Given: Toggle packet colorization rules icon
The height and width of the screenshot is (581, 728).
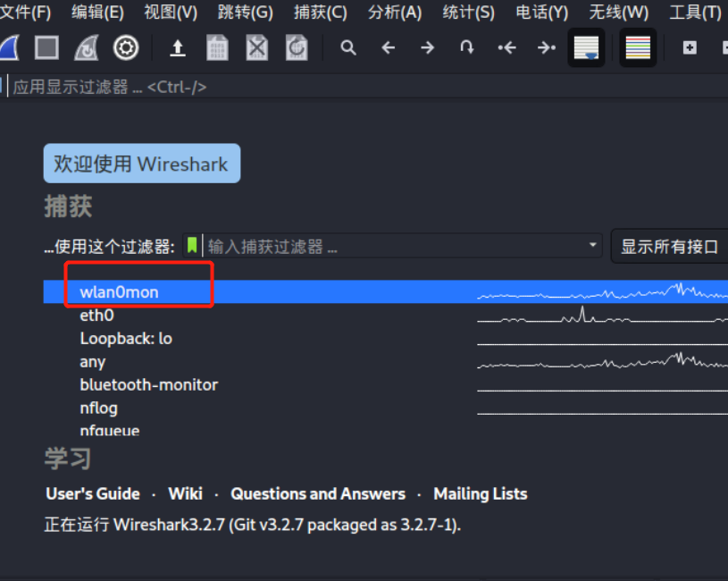Looking at the screenshot, I should 638,47.
